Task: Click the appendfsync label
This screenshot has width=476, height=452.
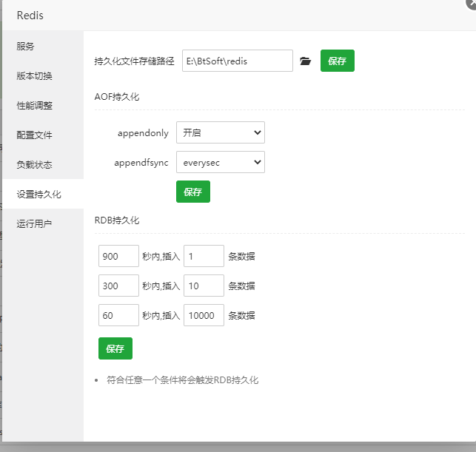Action: 141,163
